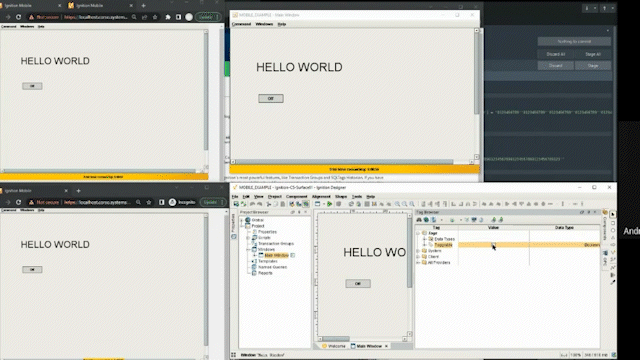This screenshot has height=360, width=640.
Task: Click the Not secure warning in the top-left browser
Action: coord(44,17)
